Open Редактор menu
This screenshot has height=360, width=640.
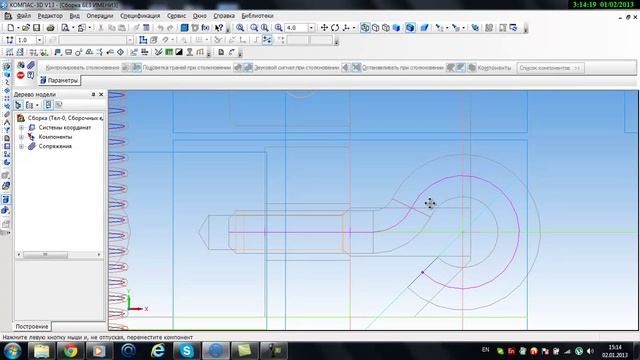(50, 16)
